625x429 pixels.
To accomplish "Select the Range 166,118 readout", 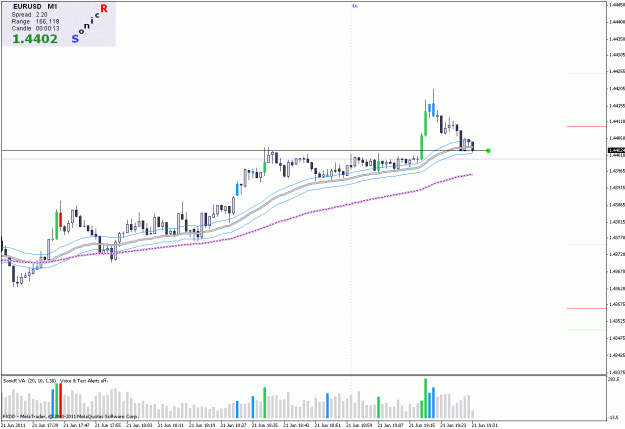I will (x=35, y=22).
